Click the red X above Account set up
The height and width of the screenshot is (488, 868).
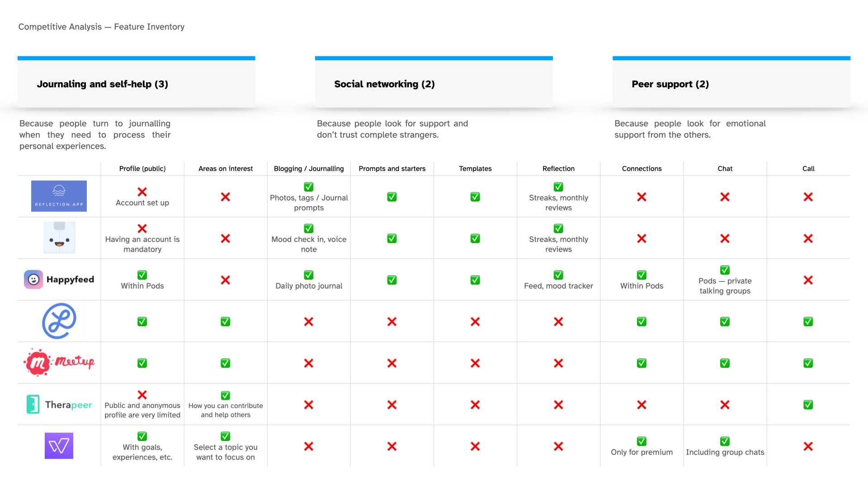142,192
